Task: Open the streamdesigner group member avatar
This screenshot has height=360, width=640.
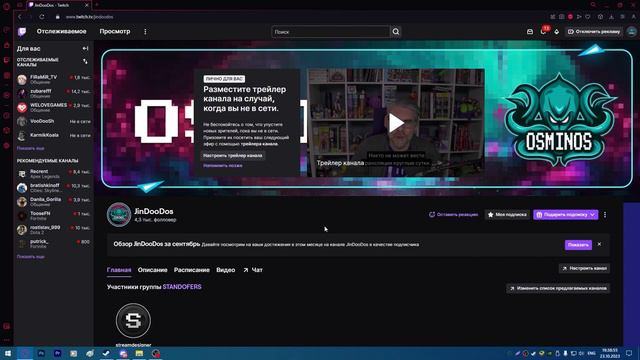Action: click(x=133, y=320)
